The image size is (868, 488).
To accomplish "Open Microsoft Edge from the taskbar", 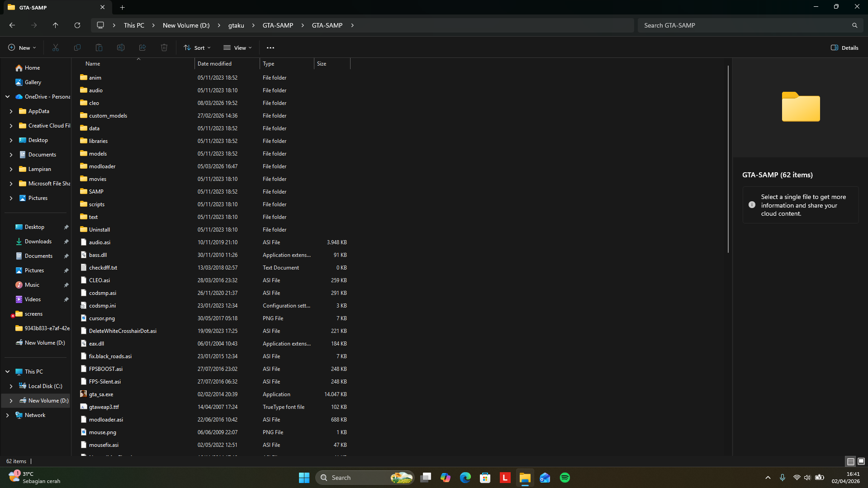I will tap(465, 478).
